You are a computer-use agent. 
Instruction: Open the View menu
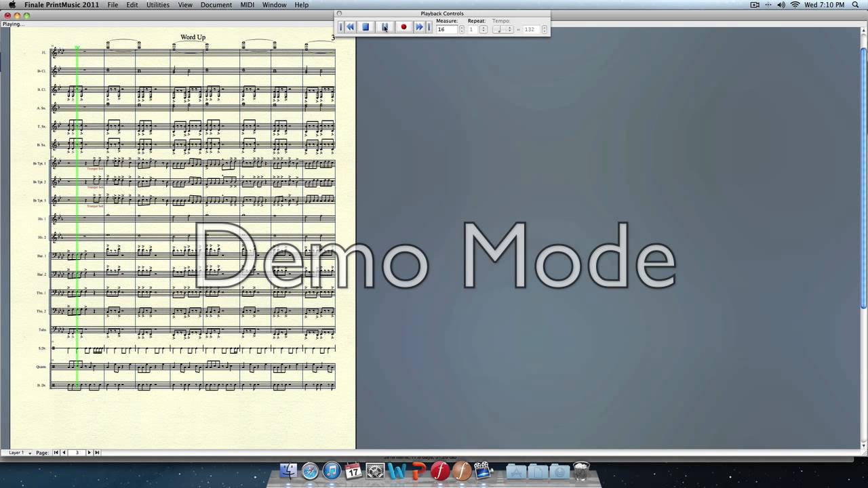tap(185, 5)
